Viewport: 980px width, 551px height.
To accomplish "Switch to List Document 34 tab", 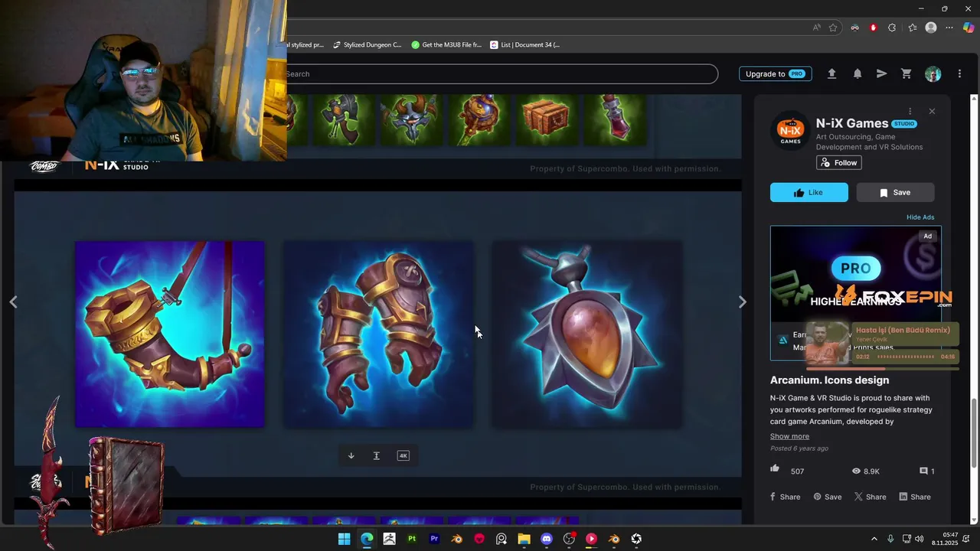I will [525, 44].
